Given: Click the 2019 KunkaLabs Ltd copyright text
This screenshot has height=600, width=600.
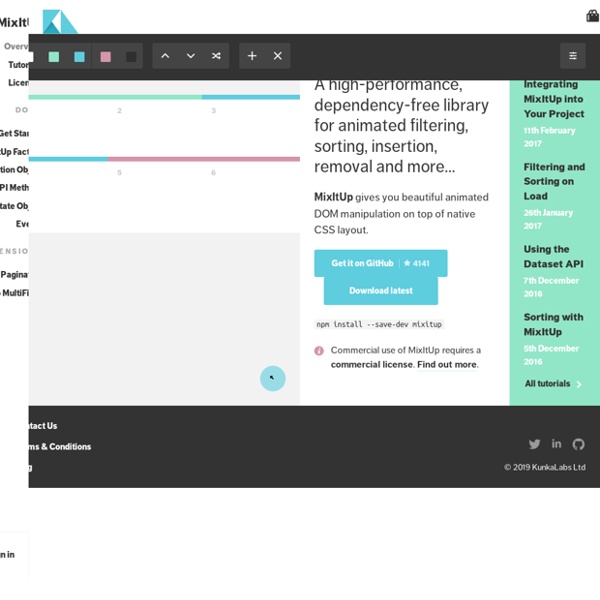Looking at the screenshot, I should (x=545, y=467).
